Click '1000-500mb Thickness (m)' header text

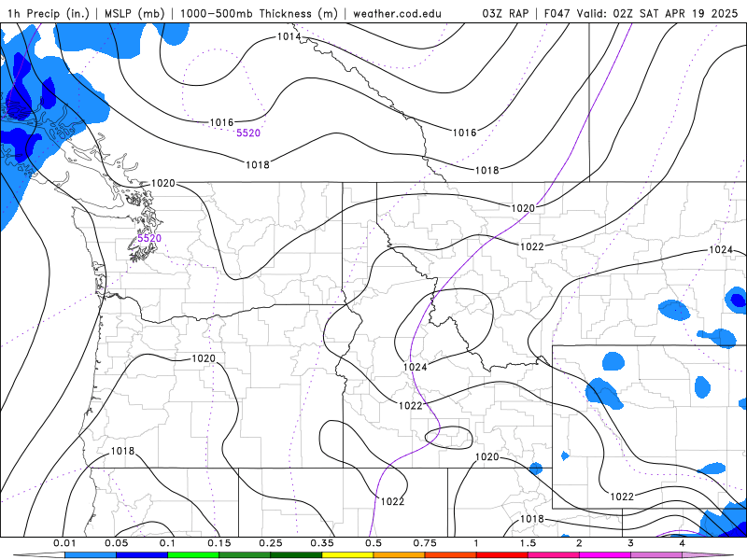pos(259,13)
